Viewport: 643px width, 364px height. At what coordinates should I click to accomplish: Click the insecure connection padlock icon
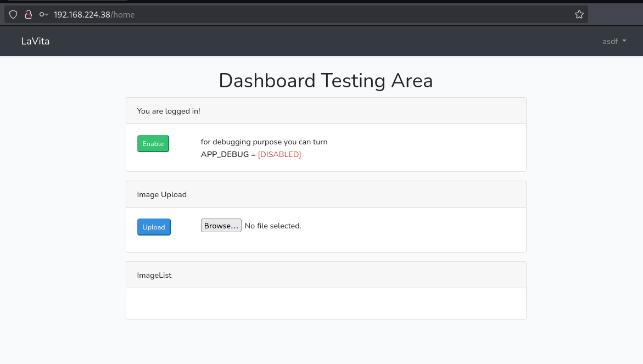click(29, 15)
